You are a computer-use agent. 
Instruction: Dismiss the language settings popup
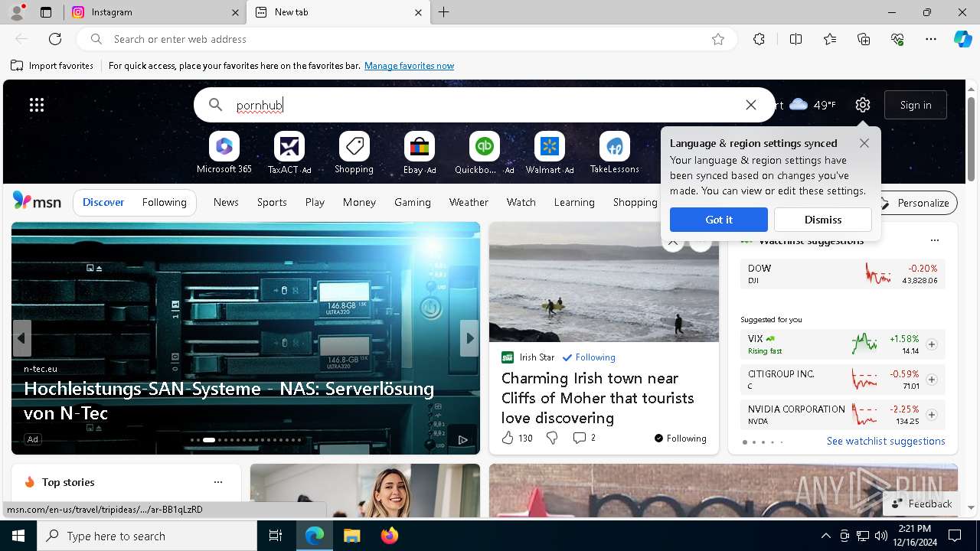click(x=823, y=220)
